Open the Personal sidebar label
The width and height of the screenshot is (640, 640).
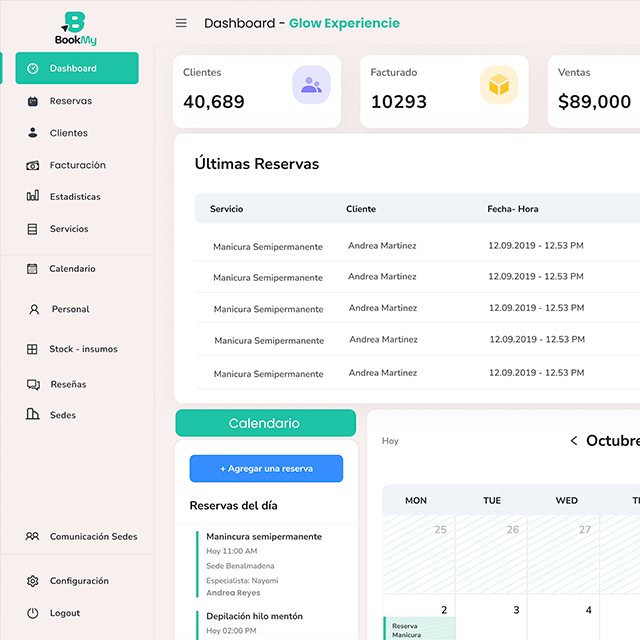point(70,309)
